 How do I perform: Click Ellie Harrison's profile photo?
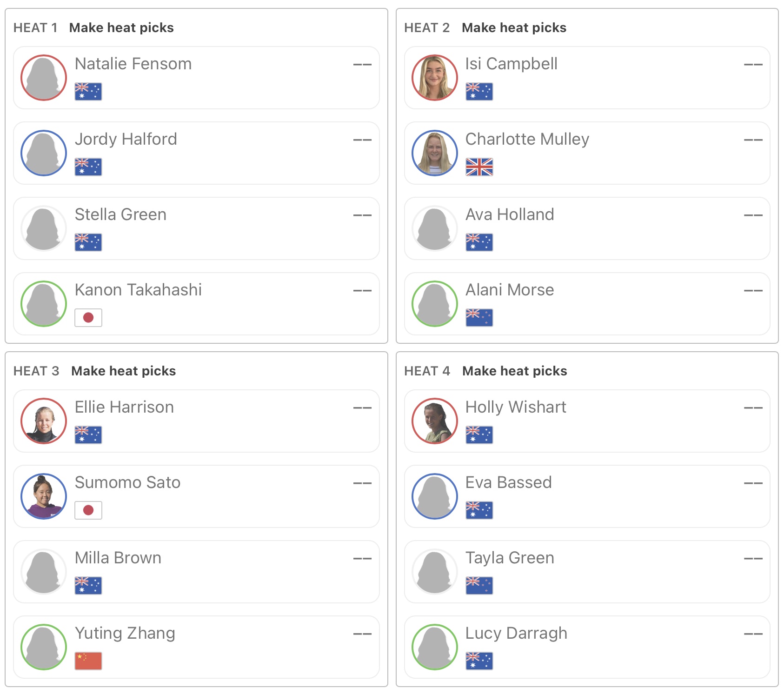click(x=44, y=421)
